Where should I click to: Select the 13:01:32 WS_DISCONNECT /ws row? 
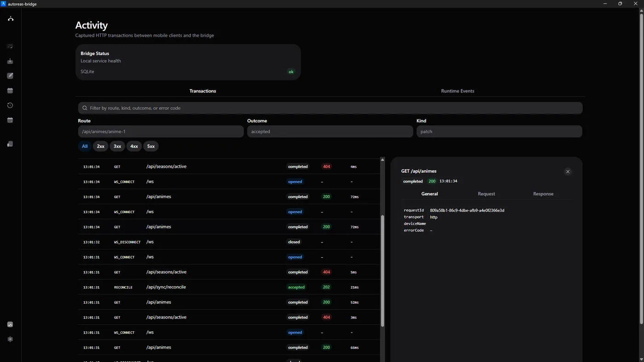(229, 242)
